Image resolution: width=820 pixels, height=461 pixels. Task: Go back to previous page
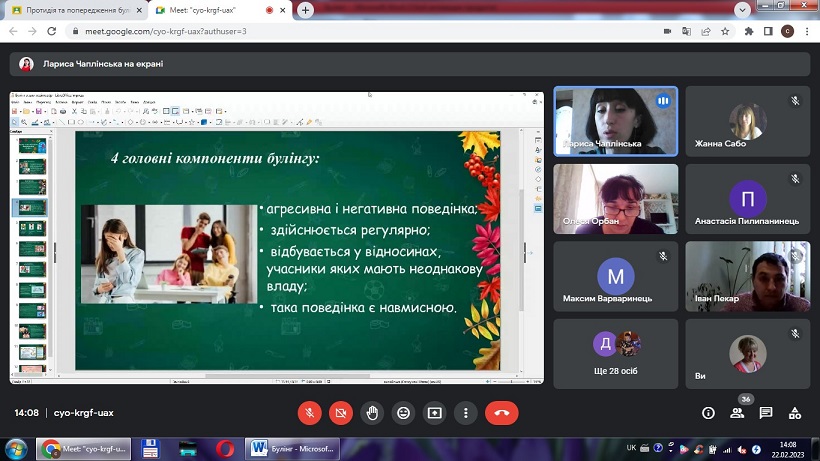coord(13,31)
